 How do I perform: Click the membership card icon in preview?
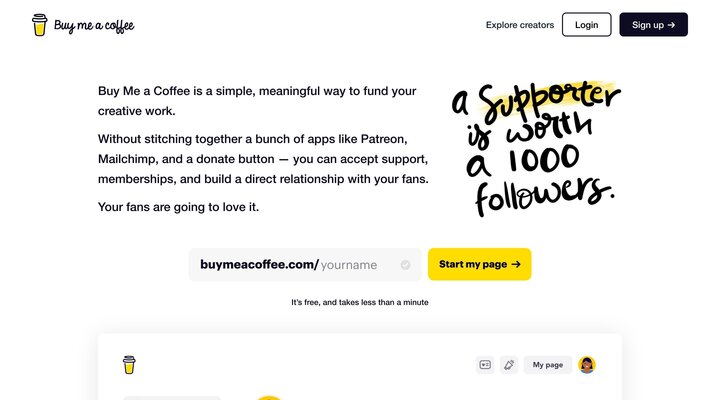pyautogui.click(x=485, y=365)
